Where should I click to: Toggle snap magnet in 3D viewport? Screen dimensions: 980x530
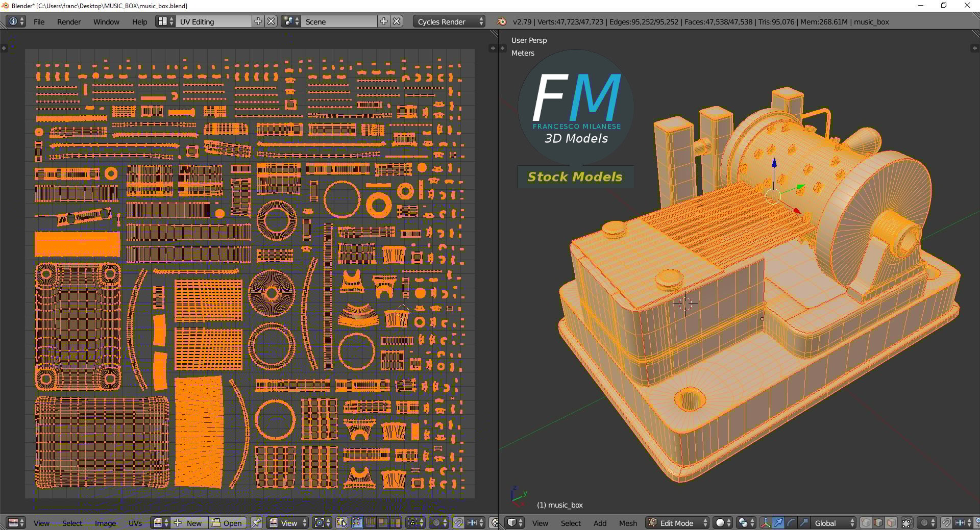pos(946,523)
